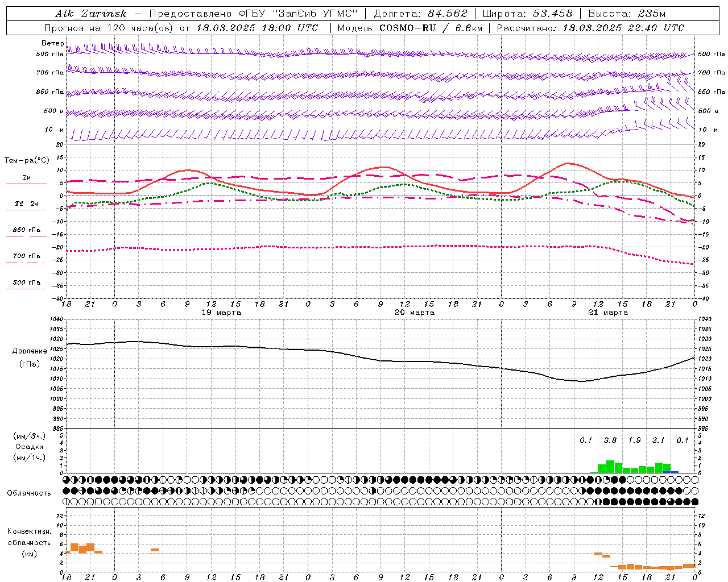Screen dimensions: 728x582
Task: Click the Ветер wind panel label
Action: [x=53, y=43]
